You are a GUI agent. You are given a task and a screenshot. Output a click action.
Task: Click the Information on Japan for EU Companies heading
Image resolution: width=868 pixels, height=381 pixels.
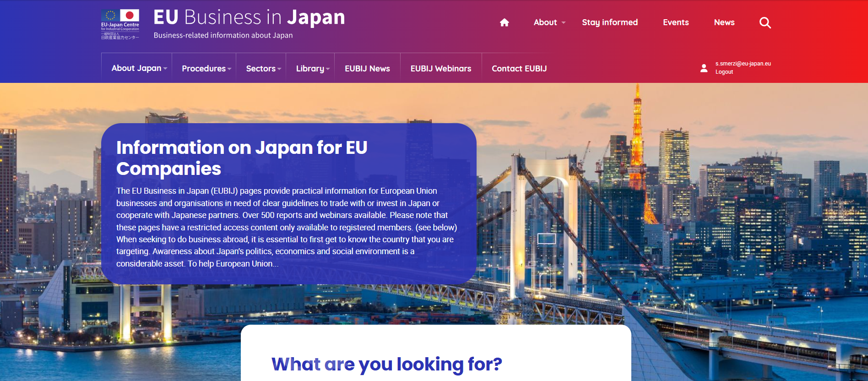tap(241, 158)
